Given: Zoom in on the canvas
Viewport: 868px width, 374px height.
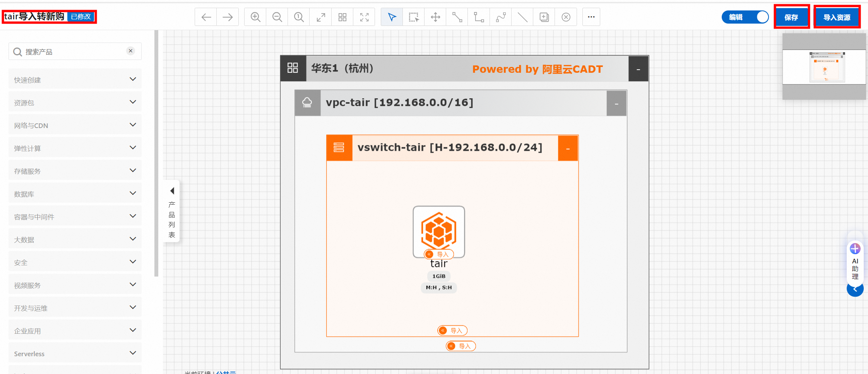Looking at the screenshot, I should (x=255, y=17).
